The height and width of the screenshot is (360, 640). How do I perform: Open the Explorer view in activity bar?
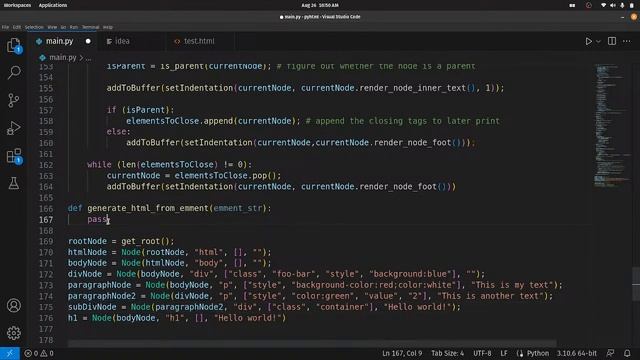click(x=14, y=45)
